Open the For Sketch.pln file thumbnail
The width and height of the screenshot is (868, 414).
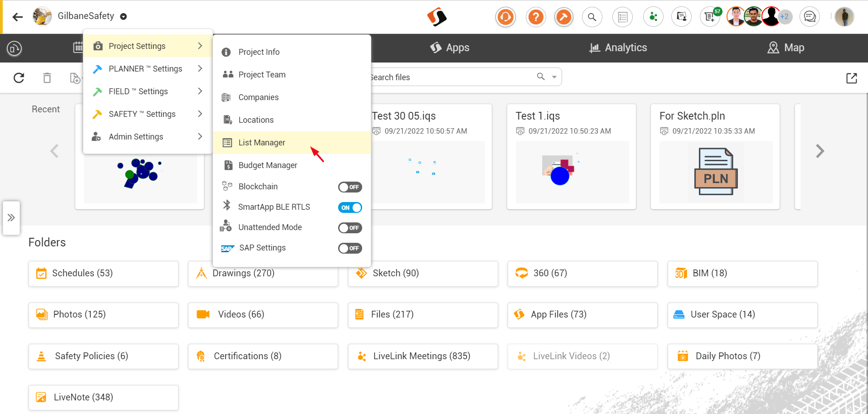[716, 172]
